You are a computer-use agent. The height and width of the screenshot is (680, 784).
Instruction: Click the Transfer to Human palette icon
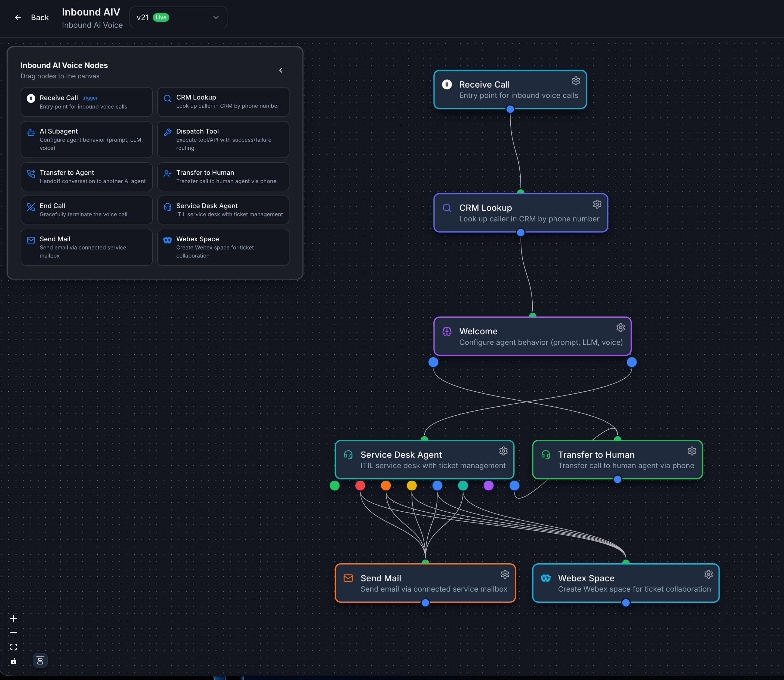click(x=167, y=174)
